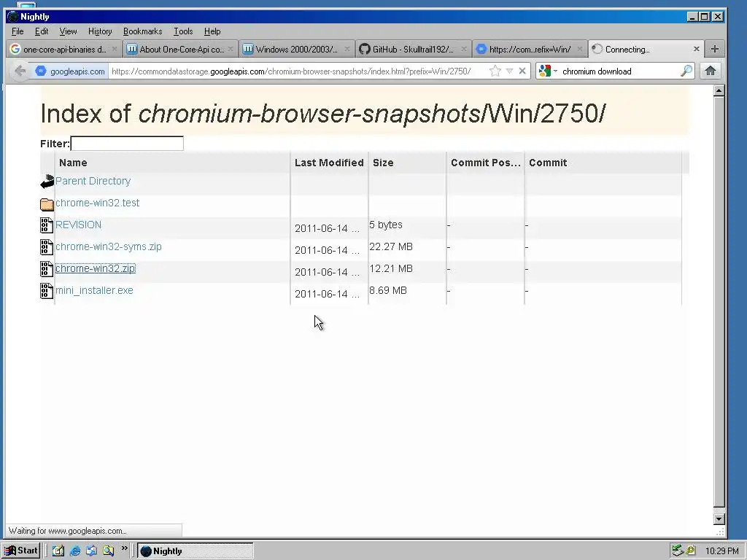Screen dimensions: 747x560
Task: Click the googleapis.com site identity icon
Action: tap(41, 71)
